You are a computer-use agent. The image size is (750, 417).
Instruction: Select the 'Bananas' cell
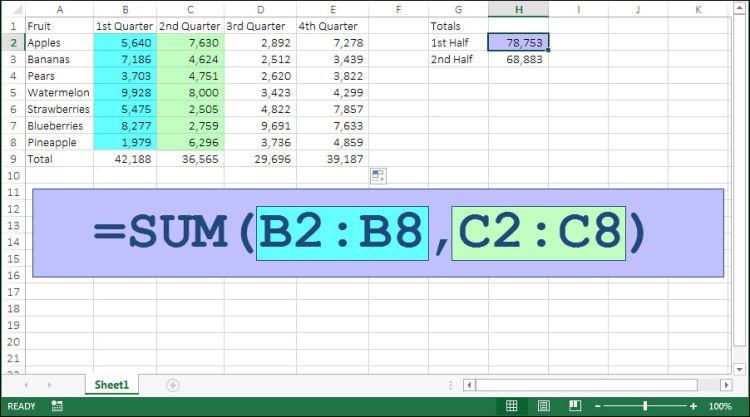coord(60,59)
